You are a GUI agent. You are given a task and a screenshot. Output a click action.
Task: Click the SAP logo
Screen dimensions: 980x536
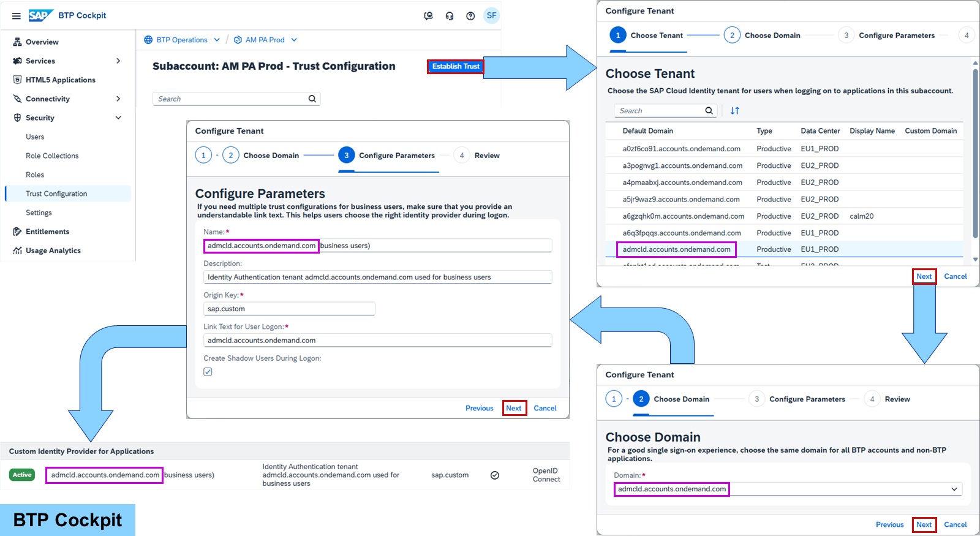tap(41, 15)
